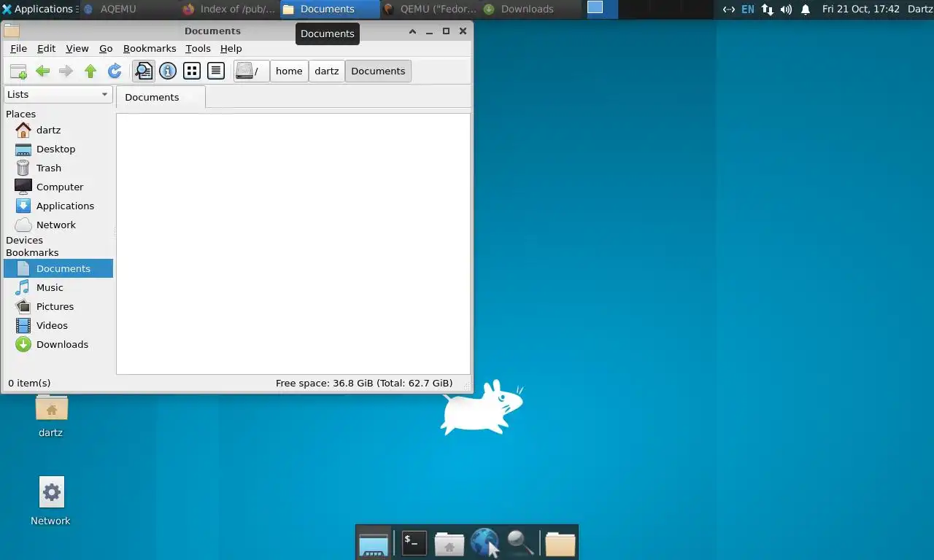This screenshot has width=934, height=560.
Task: Roll up the Documents window (shade arrow)
Action: pyautogui.click(x=412, y=31)
